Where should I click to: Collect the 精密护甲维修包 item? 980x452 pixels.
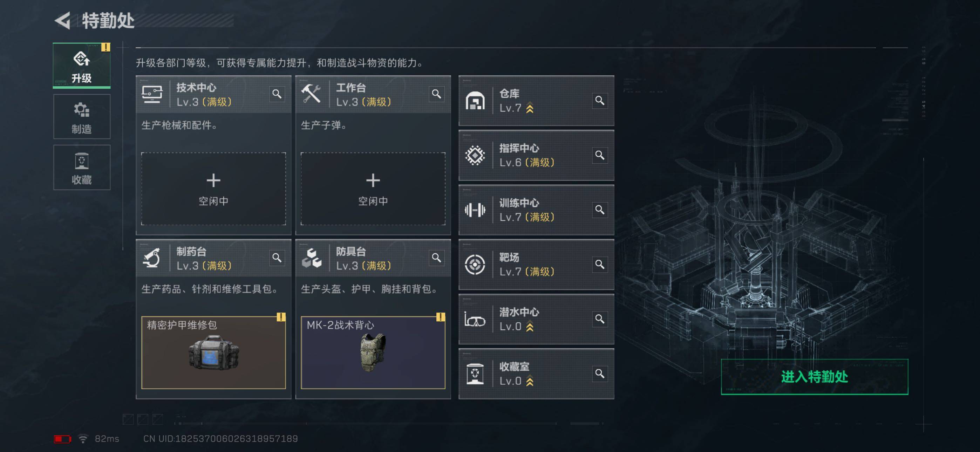coord(213,353)
